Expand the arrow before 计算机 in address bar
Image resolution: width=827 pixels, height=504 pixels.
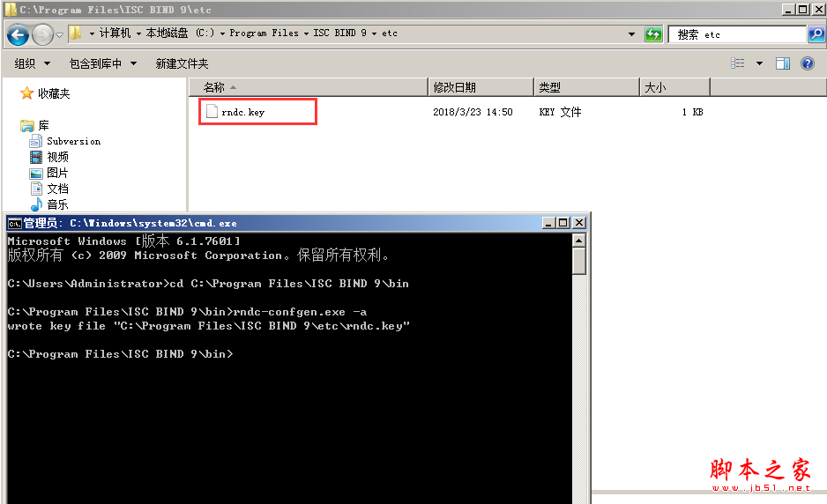(92, 33)
